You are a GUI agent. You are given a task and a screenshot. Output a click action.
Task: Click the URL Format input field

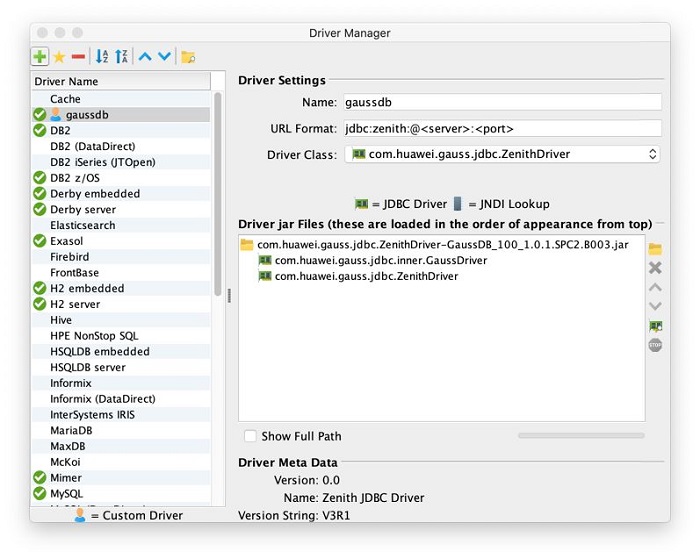click(503, 129)
